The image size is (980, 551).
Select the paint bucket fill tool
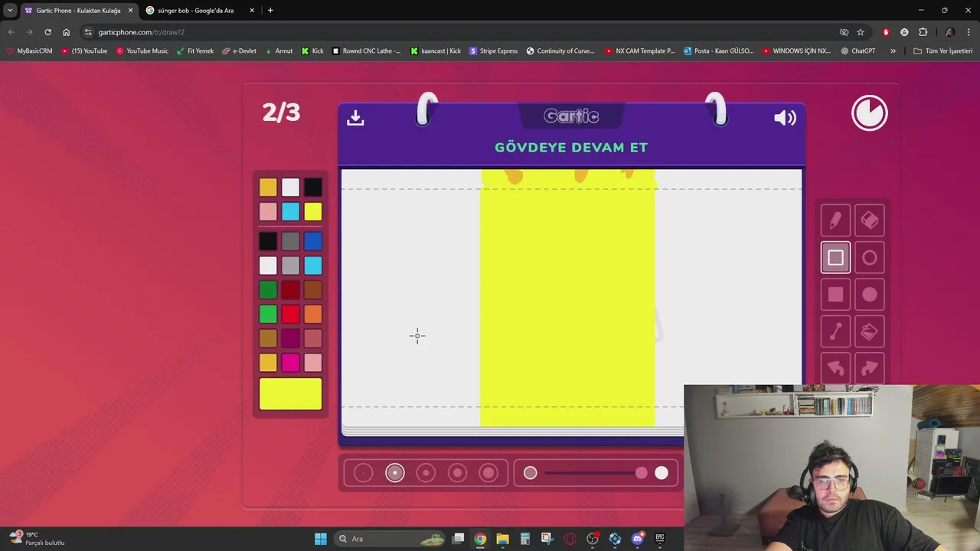pos(870,331)
